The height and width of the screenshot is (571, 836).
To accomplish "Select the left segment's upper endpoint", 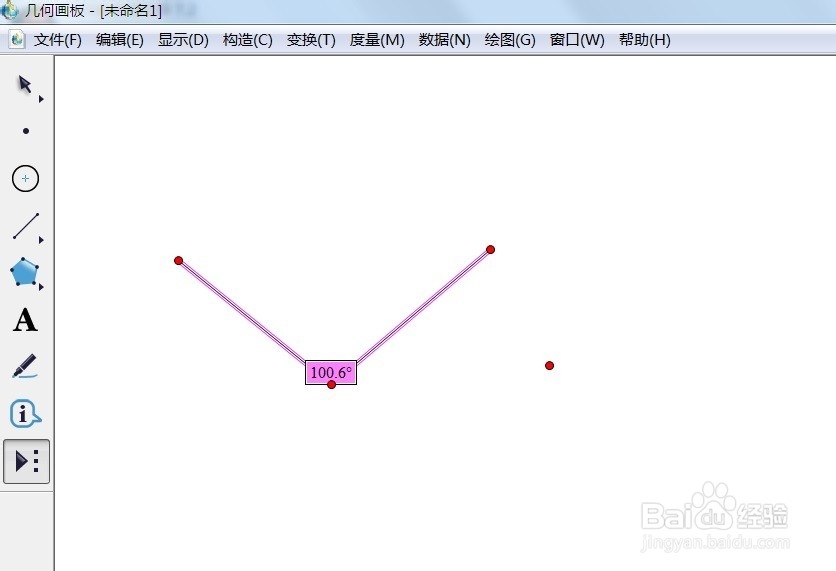I will tap(179, 261).
